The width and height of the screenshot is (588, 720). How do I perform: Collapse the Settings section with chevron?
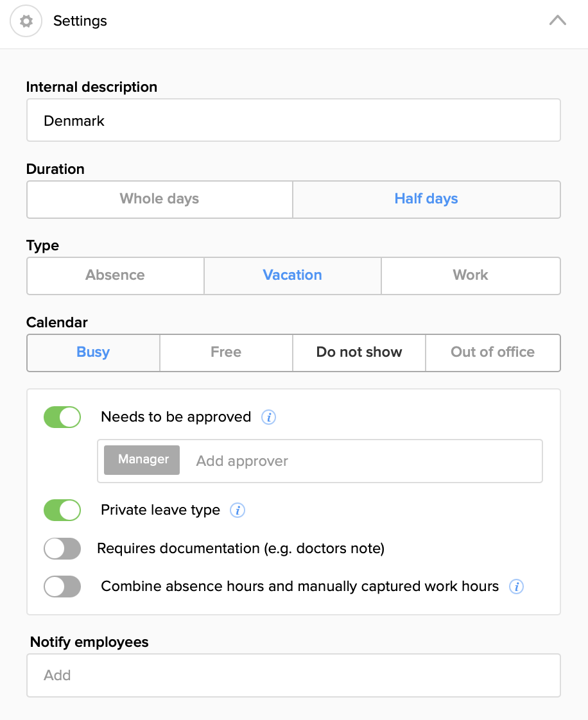[557, 21]
